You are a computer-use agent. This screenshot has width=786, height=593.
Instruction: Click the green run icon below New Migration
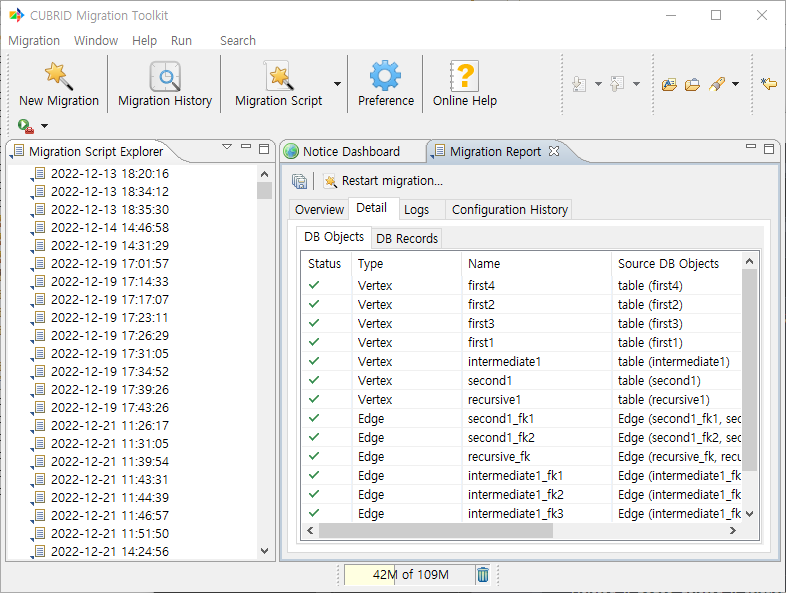pos(25,126)
